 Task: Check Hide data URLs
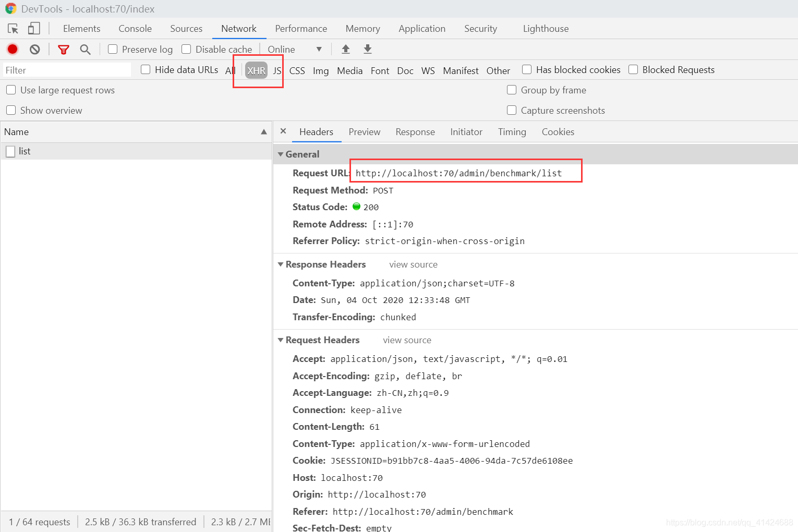pyautogui.click(x=146, y=69)
